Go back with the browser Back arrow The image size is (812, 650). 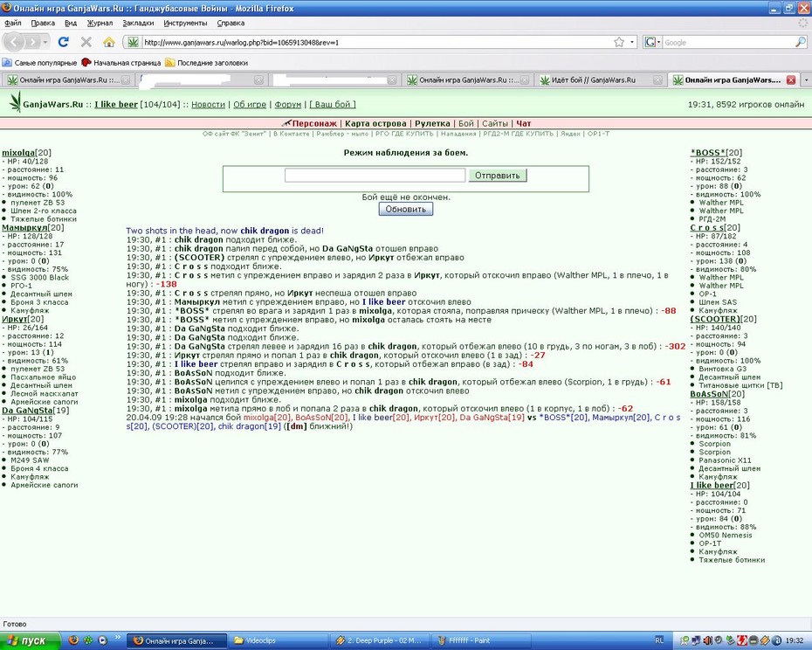coord(14,42)
